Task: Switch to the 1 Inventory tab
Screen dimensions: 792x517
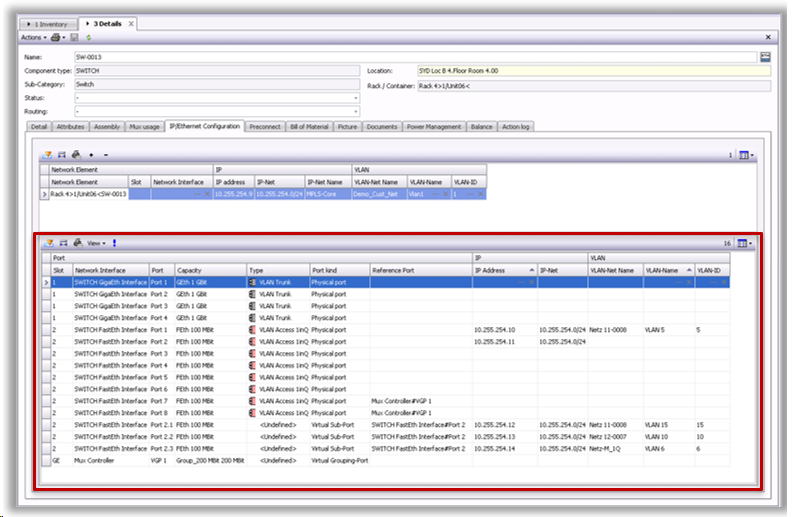Action: pos(48,24)
